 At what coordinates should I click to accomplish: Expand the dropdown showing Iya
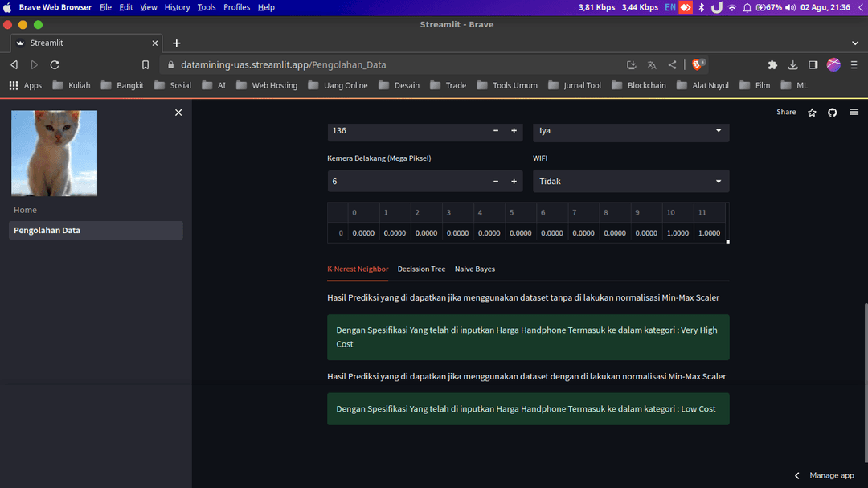coord(631,131)
